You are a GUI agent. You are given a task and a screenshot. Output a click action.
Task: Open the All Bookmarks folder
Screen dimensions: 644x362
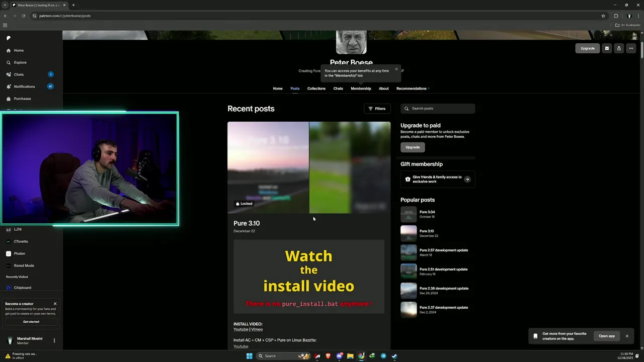point(628,25)
